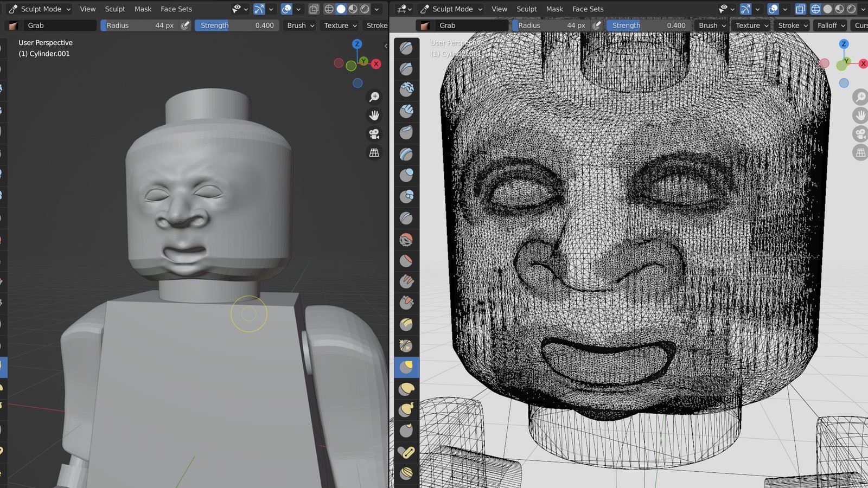The image size is (868, 488).
Task: Choose wireframe shading in right viewport
Action: [x=815, y=9]
